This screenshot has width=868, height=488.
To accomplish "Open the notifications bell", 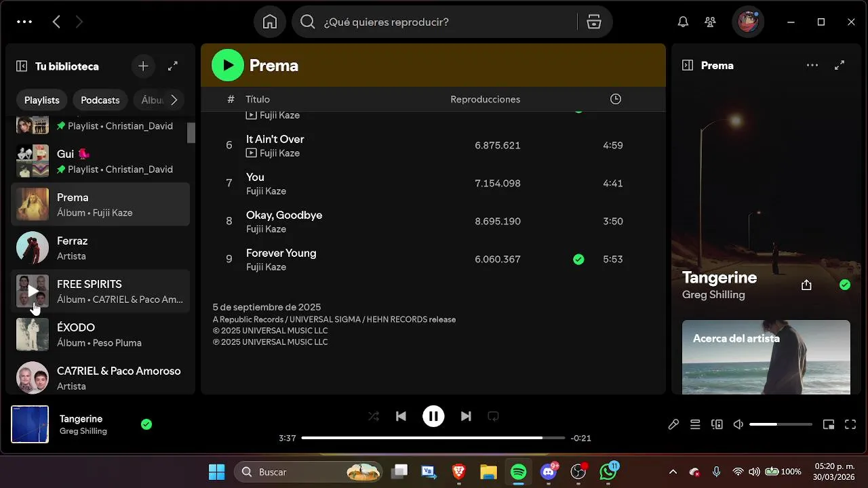I will [x=684, y=22].
